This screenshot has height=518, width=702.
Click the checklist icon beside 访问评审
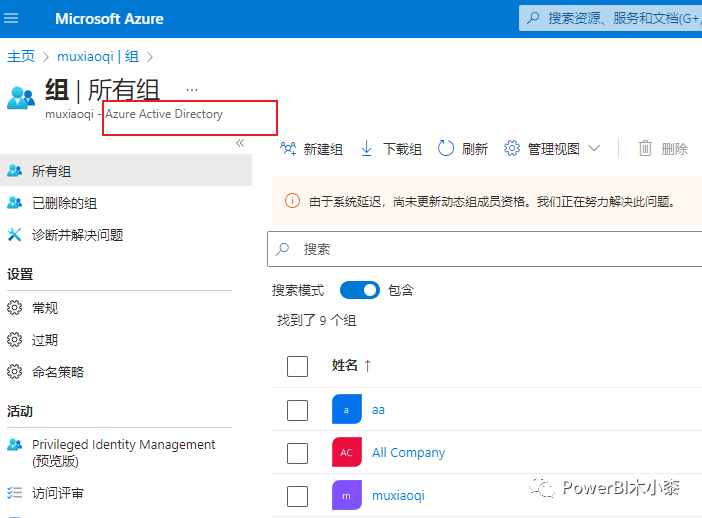pos(14,493)
